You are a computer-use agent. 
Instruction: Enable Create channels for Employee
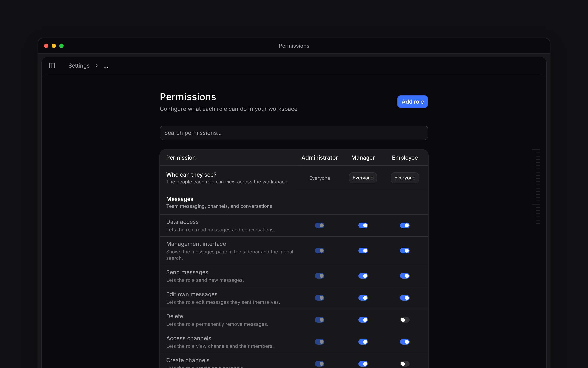tap(405, 364)
